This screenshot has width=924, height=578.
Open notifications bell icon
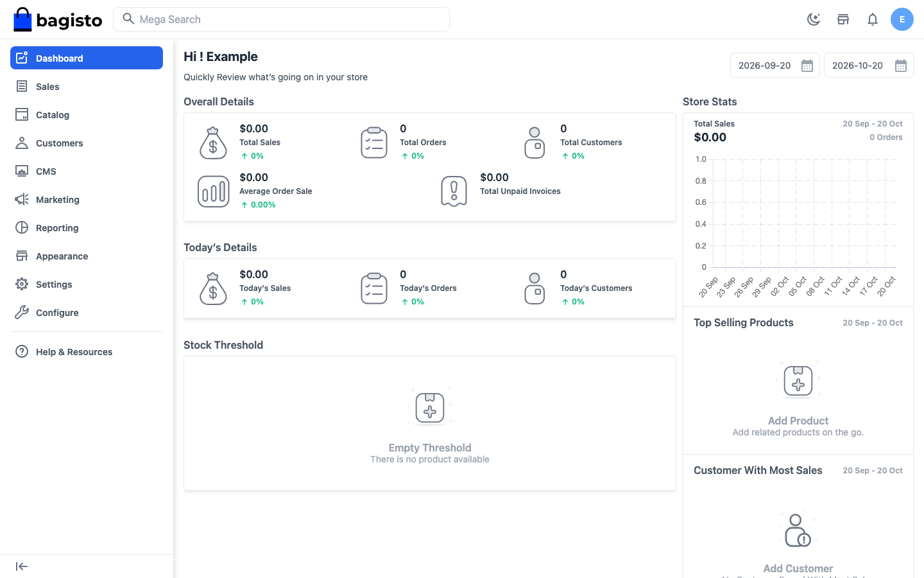873,19
